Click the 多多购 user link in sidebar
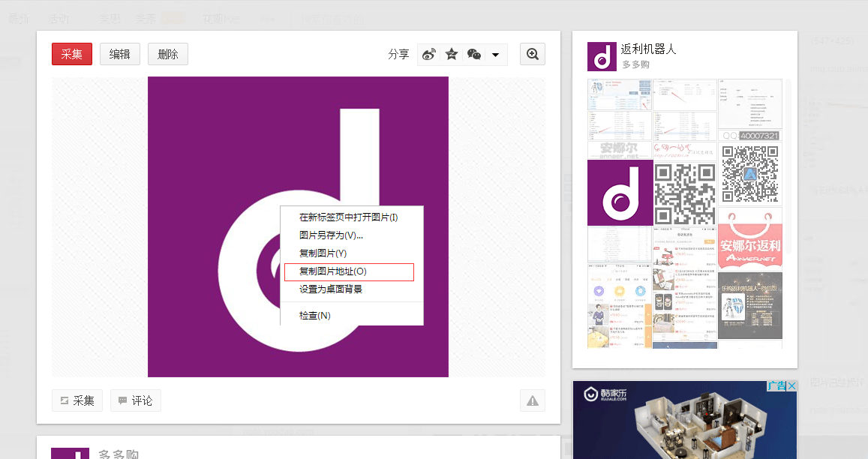This screenshot has width=868, height=459. tap(635, 64)
